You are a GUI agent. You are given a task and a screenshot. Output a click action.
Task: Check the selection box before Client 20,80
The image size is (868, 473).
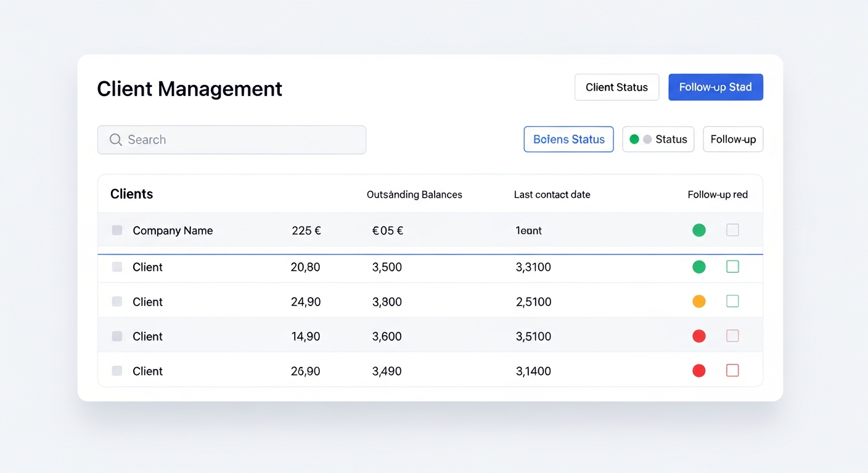coord(117,267)
